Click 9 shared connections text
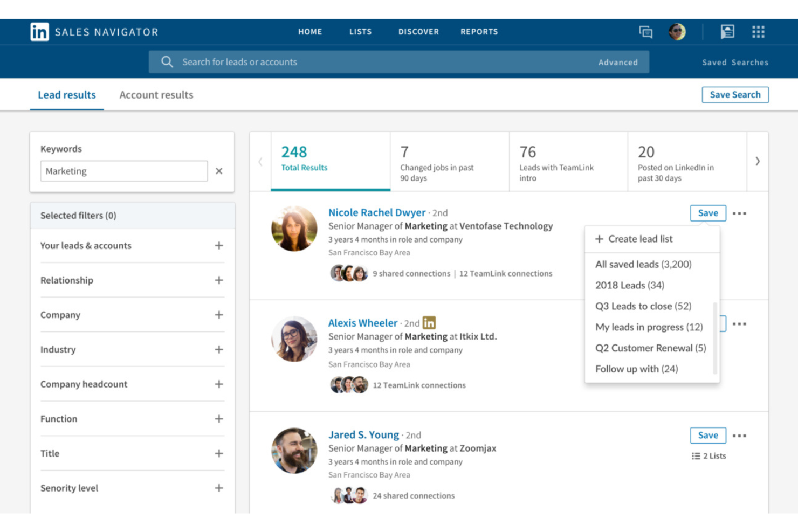The height and width of the screenshot is (532, 798). (x=411, y=273)
